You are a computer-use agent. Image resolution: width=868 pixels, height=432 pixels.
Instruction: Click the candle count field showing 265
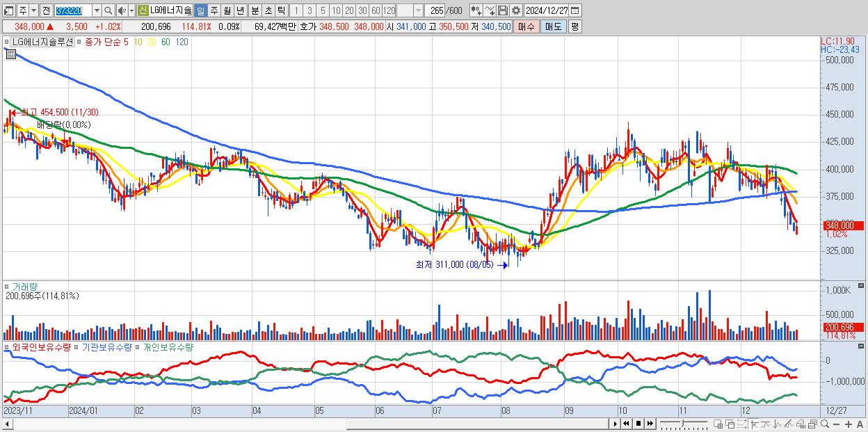click(x=436, y=10)
